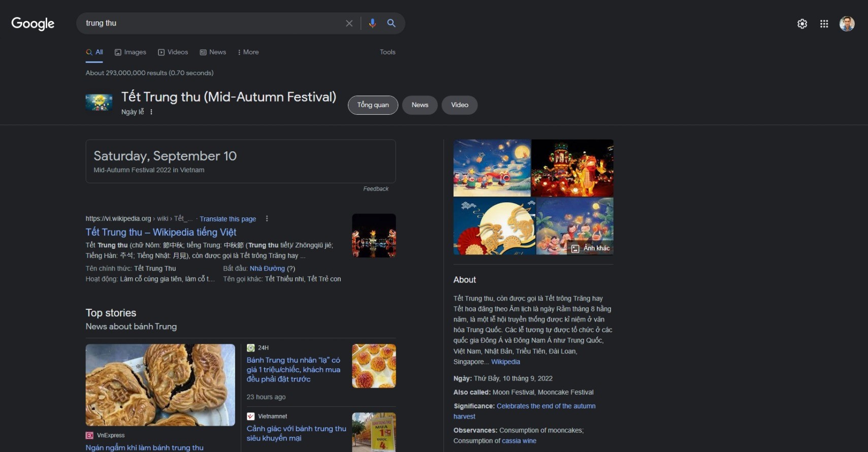868x452 pixels.
Task: Switch to the Videos tab
Action: point(173,52)
